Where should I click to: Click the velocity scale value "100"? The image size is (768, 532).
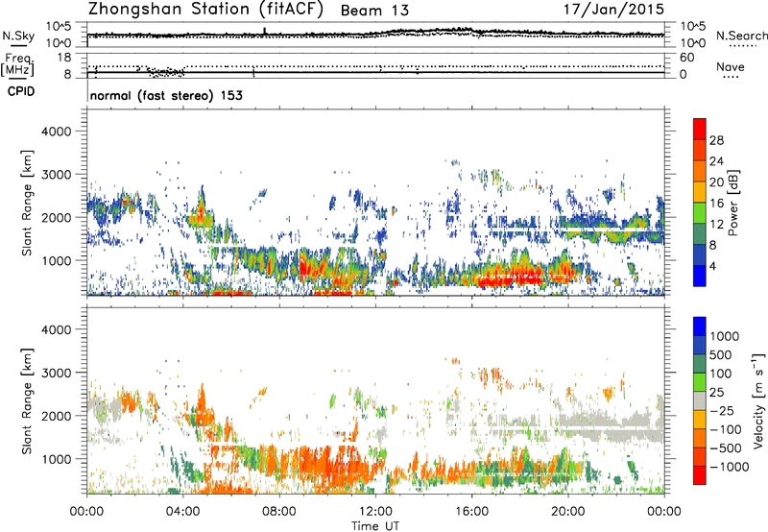(721, 374)
